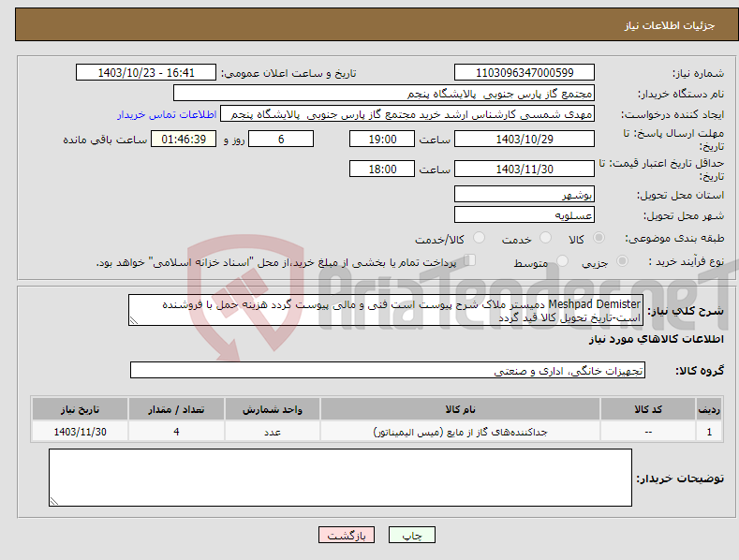Click the need date cell 1403/11/30 in table

click(81, 432)
